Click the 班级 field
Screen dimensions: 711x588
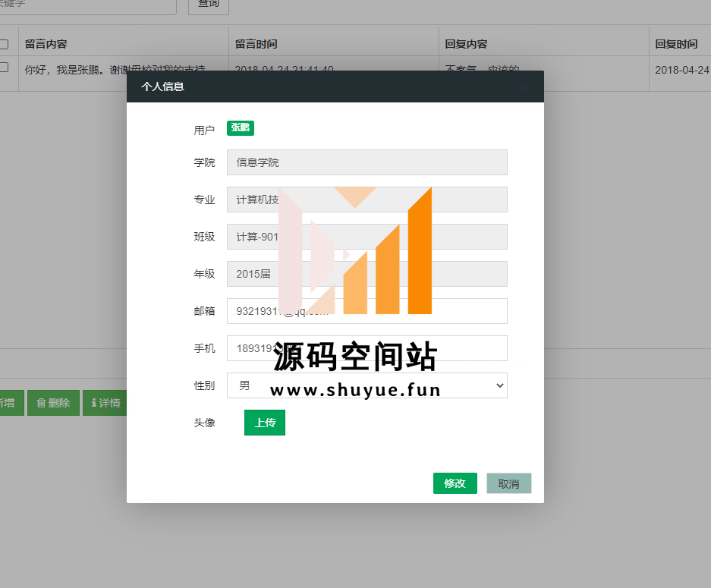[x=367, y=237]
